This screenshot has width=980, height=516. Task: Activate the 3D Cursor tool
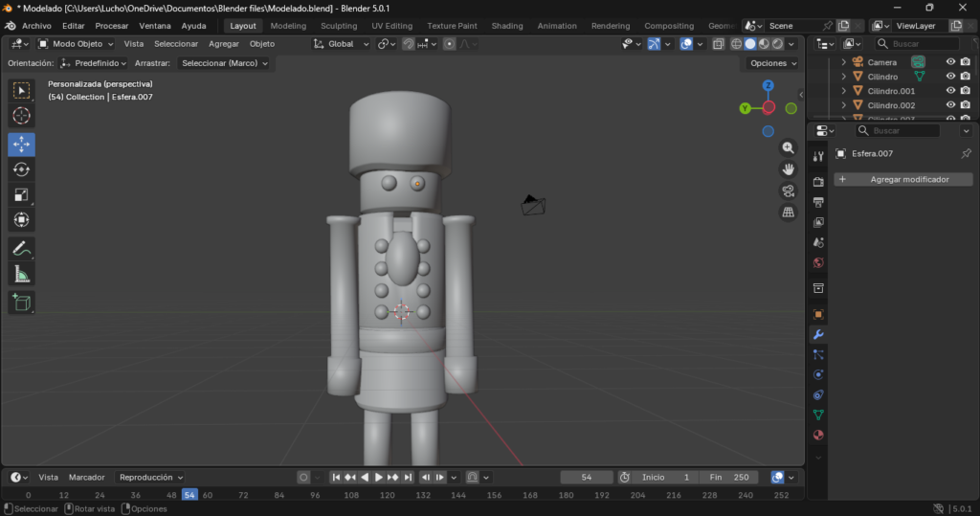click(x=21, y=116)
